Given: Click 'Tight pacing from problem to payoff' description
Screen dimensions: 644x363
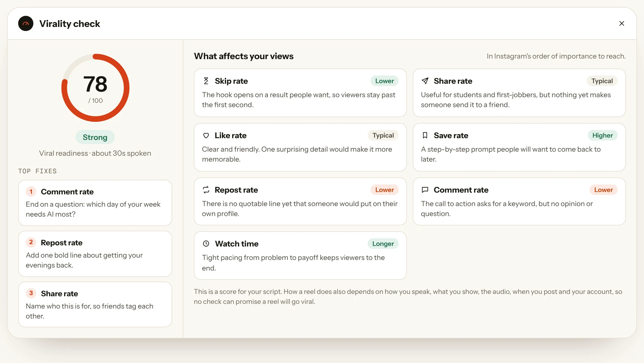Looking at the screenshot, I should coord(293,263).
